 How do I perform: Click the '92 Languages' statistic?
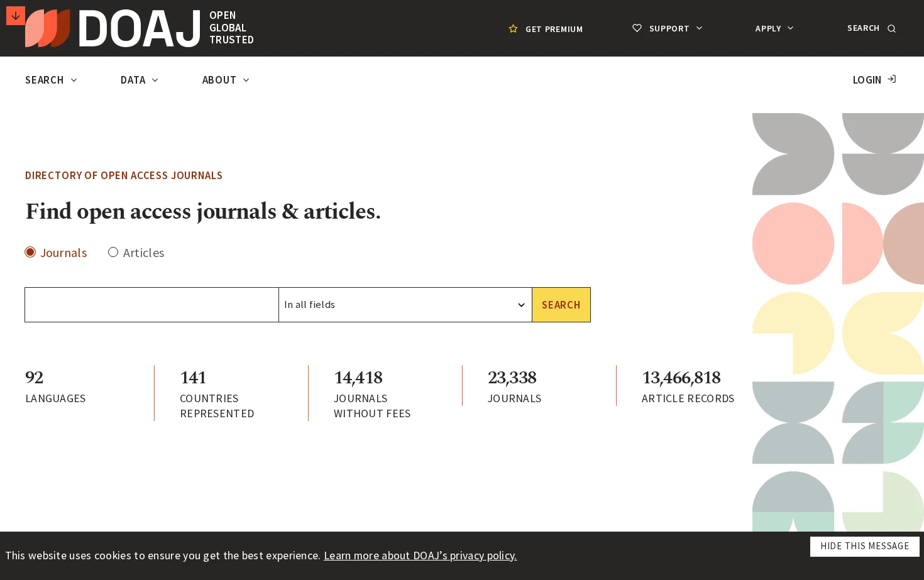55,386
